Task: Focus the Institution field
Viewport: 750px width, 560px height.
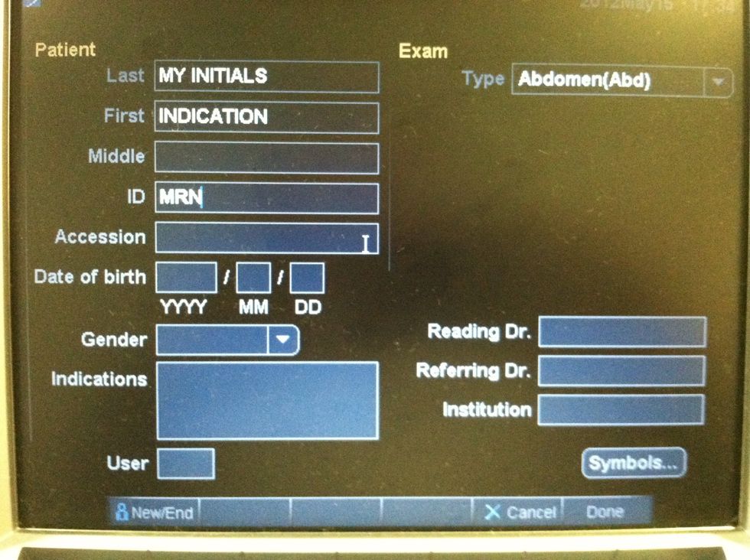Action: point(621,409)
